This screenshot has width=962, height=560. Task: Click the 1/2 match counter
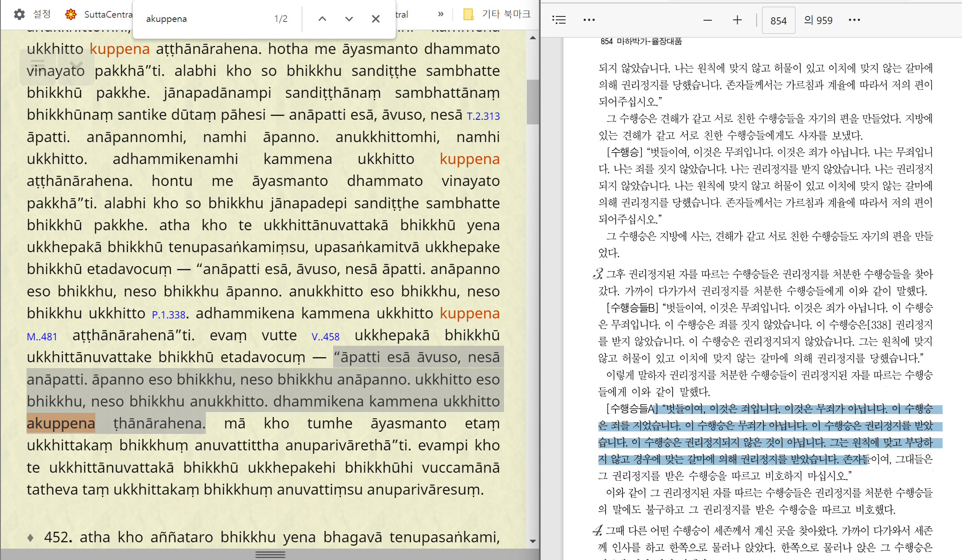(x=281, y=19)
